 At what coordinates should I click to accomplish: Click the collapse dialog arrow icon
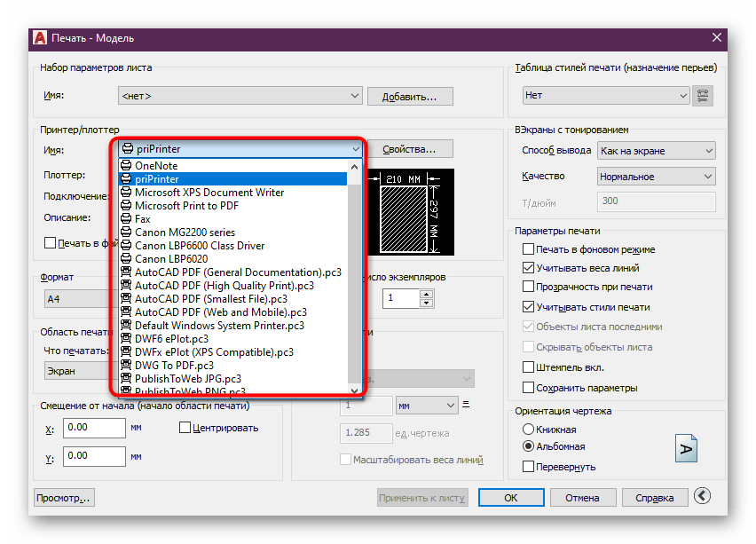[x=703, y=497]
